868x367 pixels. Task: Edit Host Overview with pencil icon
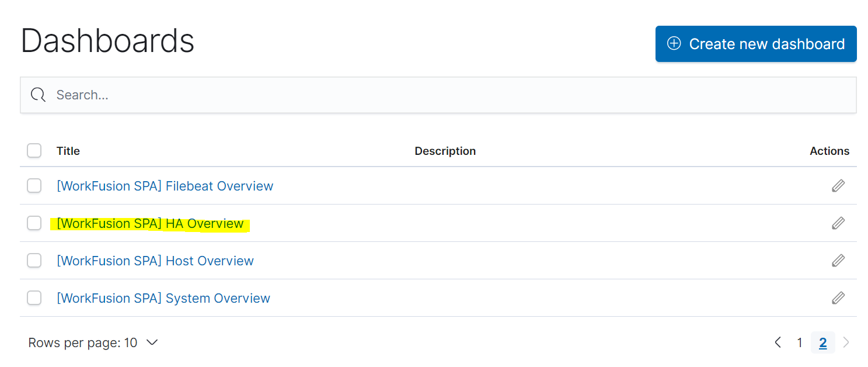(838, 261)
